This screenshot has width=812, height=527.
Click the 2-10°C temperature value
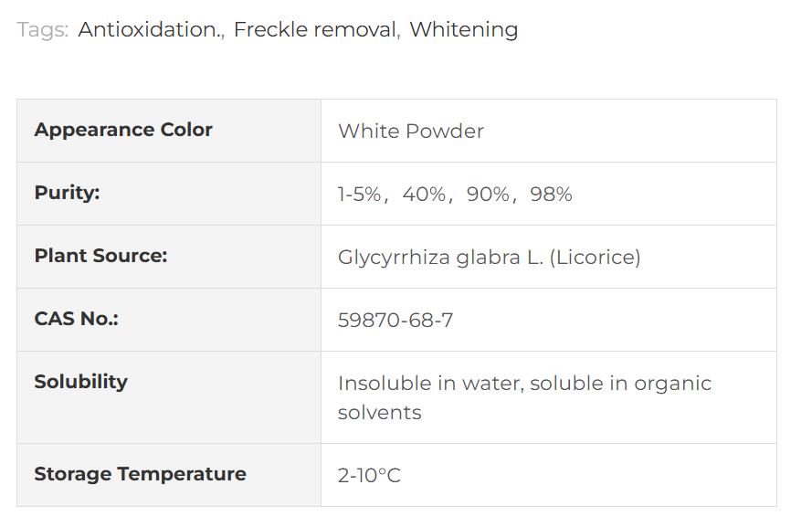click(369, 475)
